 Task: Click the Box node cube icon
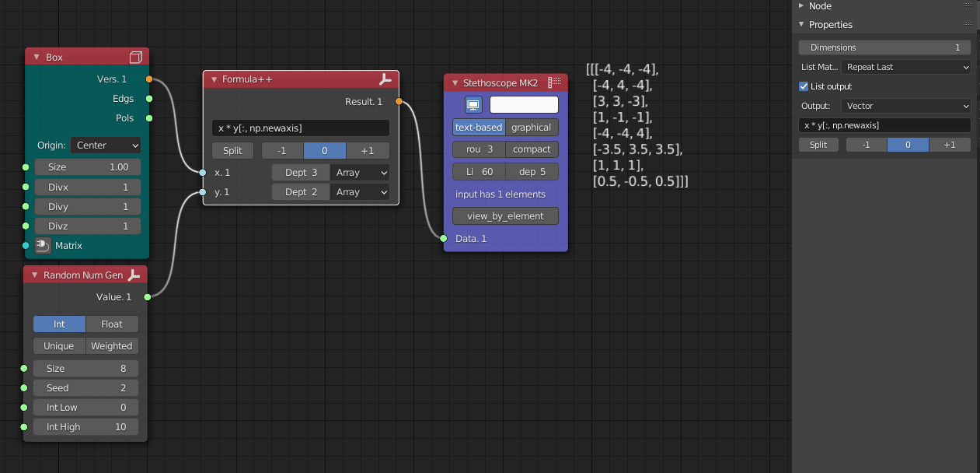[136, 57]
